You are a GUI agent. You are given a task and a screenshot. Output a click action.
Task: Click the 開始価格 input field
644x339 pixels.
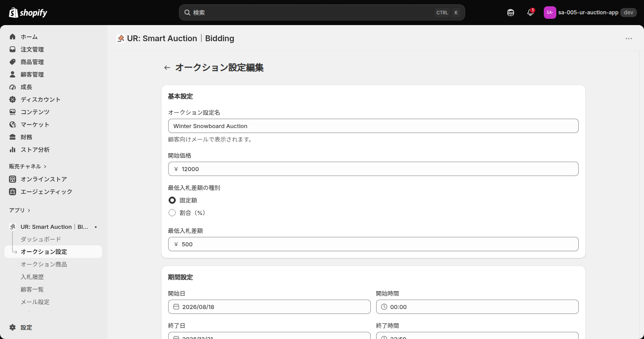tap(373, 169)
